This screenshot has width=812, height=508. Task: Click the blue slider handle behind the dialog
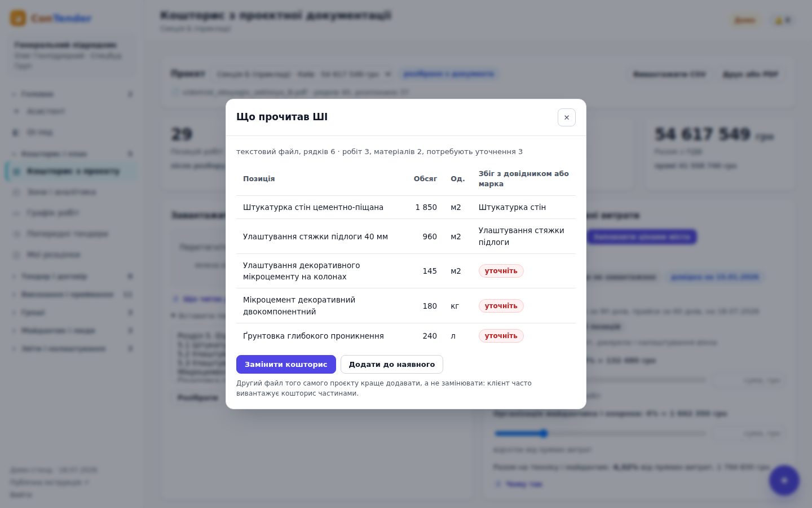[x=544, y=433]
